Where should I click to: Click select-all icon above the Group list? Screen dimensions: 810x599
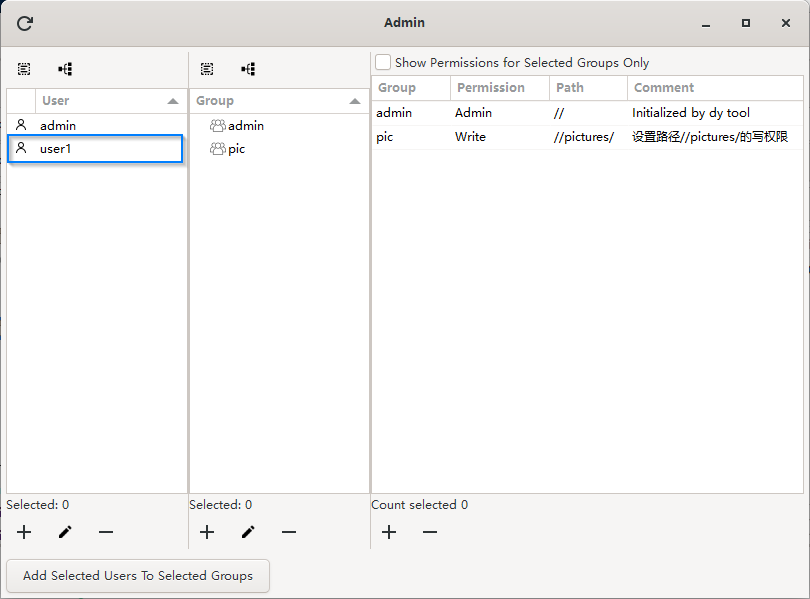point(207,69)
